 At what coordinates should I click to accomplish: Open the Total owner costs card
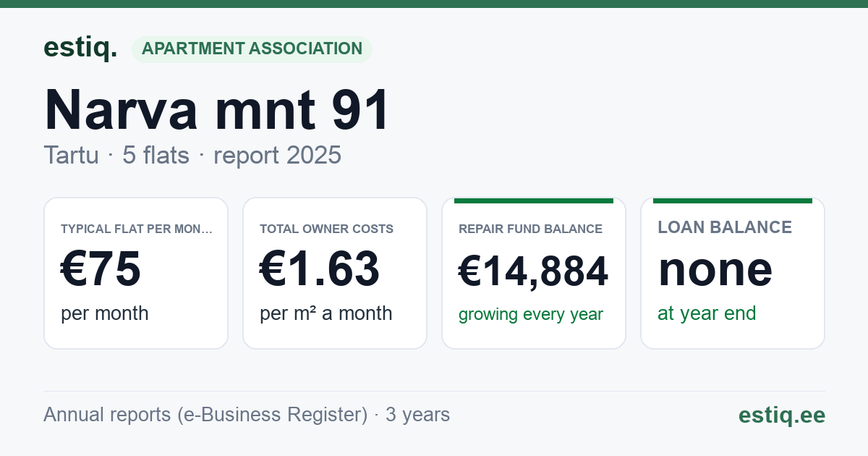point(335,273)
